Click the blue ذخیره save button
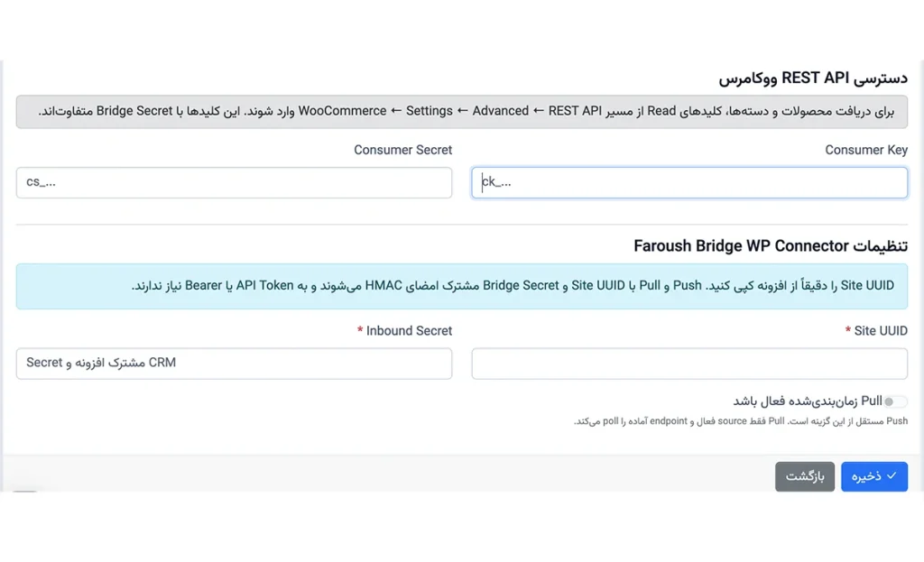Viewport: 924px width, 562px height. point(873,476)
